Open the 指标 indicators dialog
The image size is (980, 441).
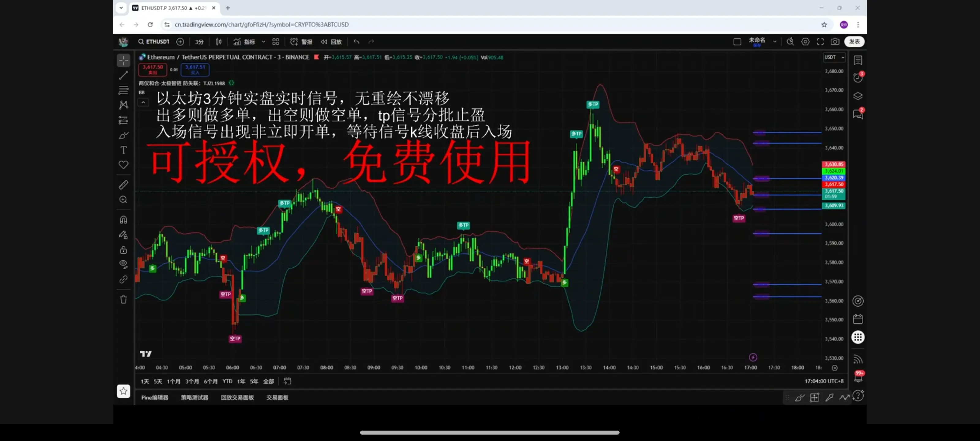(244, 42)
